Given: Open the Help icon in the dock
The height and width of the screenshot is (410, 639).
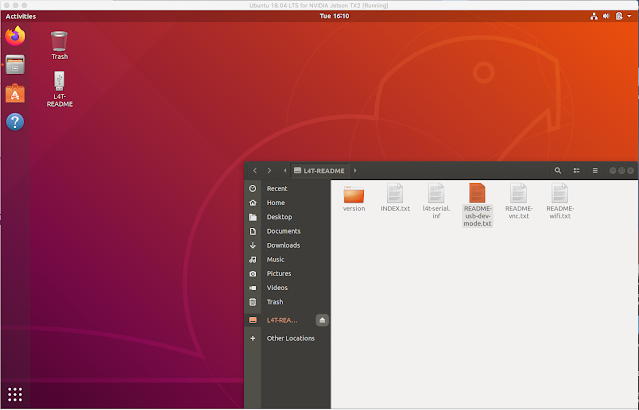Looking at the screenshot, I should point(15,122).
